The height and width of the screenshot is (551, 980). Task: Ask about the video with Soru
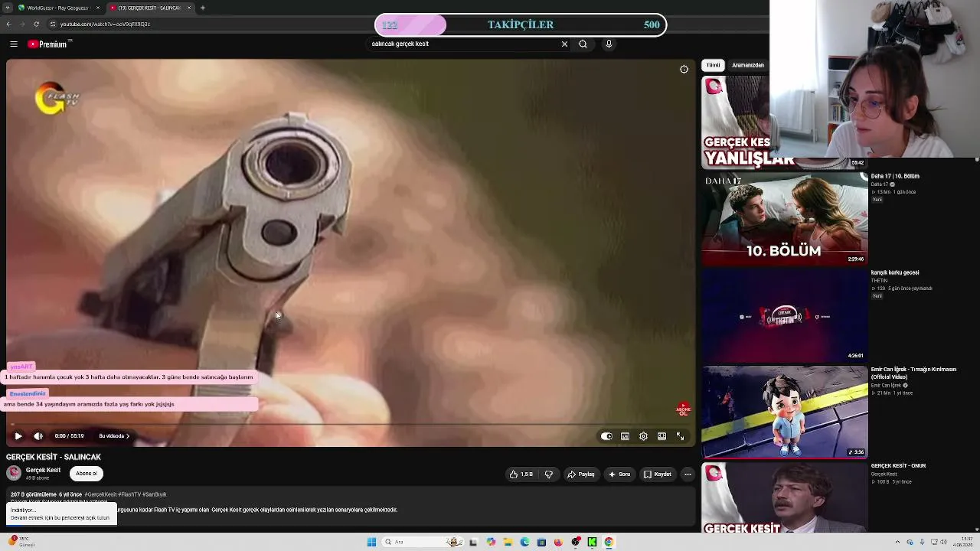coord(619,474)
